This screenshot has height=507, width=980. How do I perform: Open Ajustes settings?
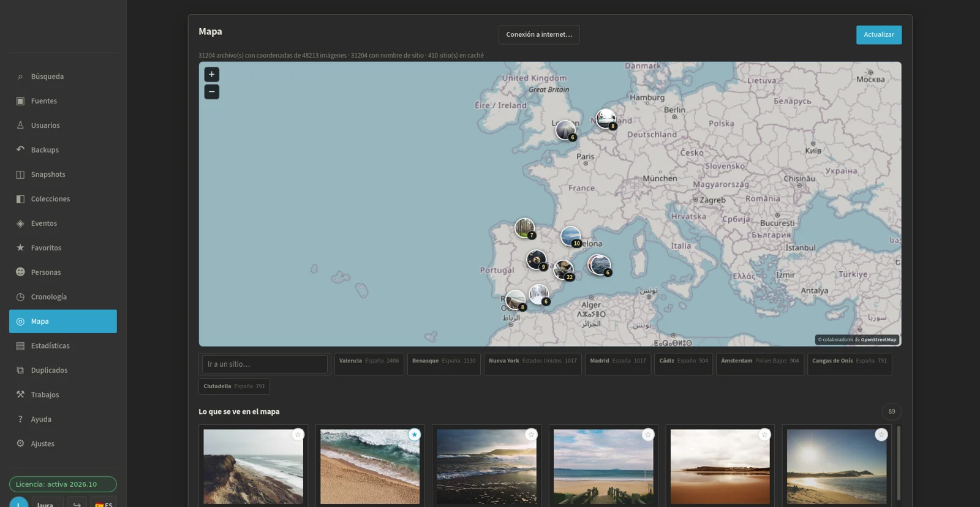63,444
